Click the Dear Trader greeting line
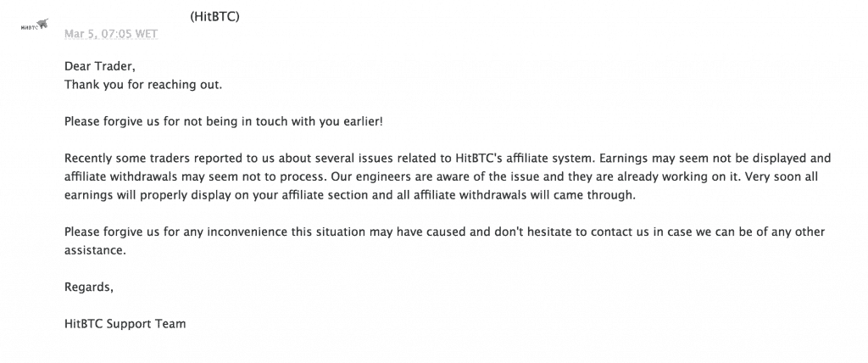This screenshot has width=868, height=363. click(100, 66)
